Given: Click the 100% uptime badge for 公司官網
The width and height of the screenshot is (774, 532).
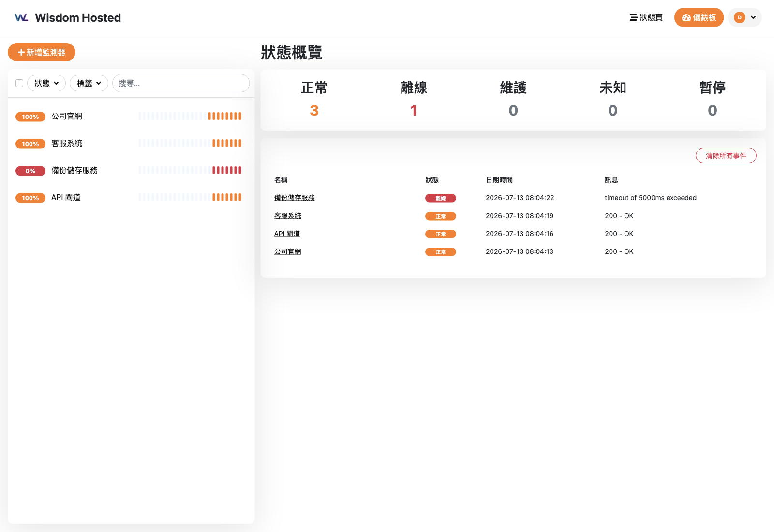Looking at the screenshot, I should click(x=30, y=117).
